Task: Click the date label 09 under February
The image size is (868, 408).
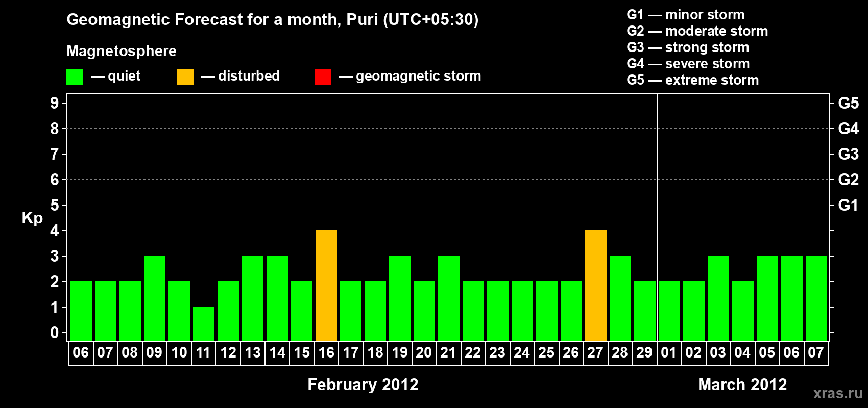Action: click(154, 352)
